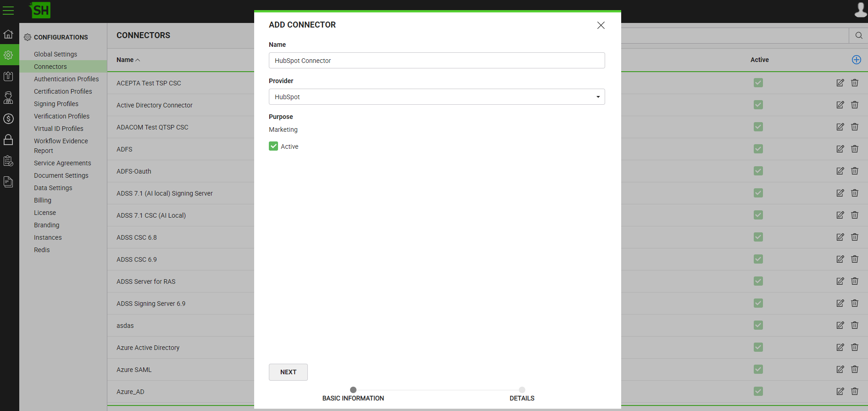Toggle active checkbox for ADSS CSC 6.8
The height and width of the screenshot is (411, 868).
[x=758, y=237]
